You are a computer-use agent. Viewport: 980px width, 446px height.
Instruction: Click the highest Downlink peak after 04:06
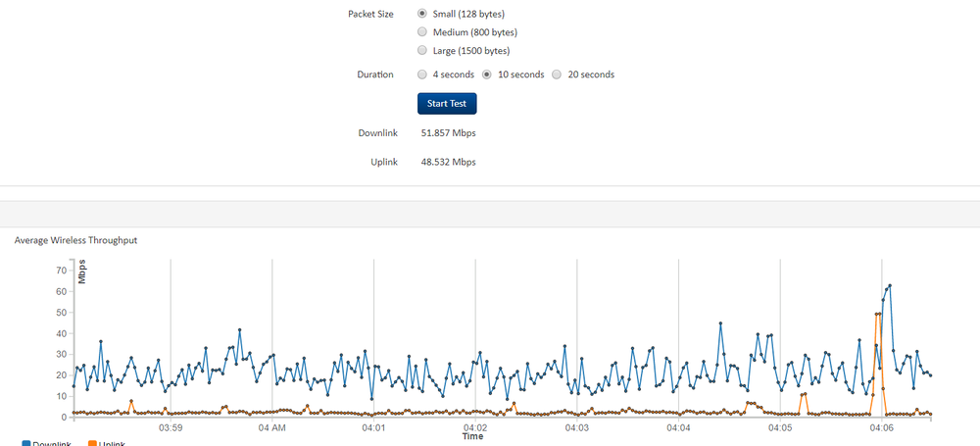(x=889, y=286)
